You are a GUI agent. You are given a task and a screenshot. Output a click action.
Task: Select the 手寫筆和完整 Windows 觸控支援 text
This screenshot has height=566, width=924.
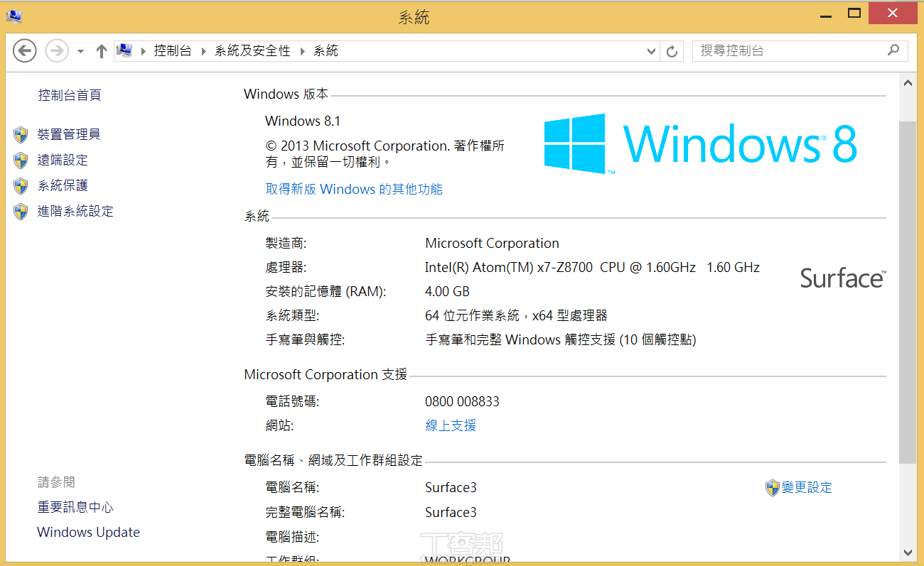tap(560, 339)
